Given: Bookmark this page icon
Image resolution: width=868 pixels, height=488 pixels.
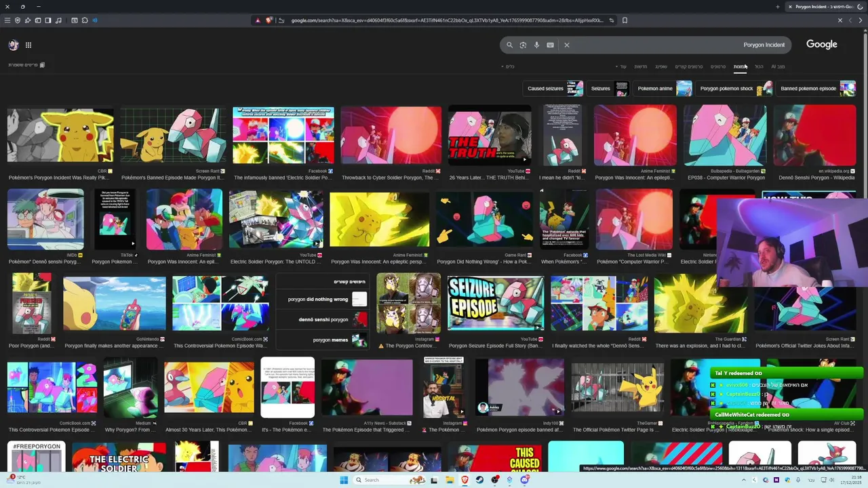Looking at the screenshot, I should click(625, 20).
